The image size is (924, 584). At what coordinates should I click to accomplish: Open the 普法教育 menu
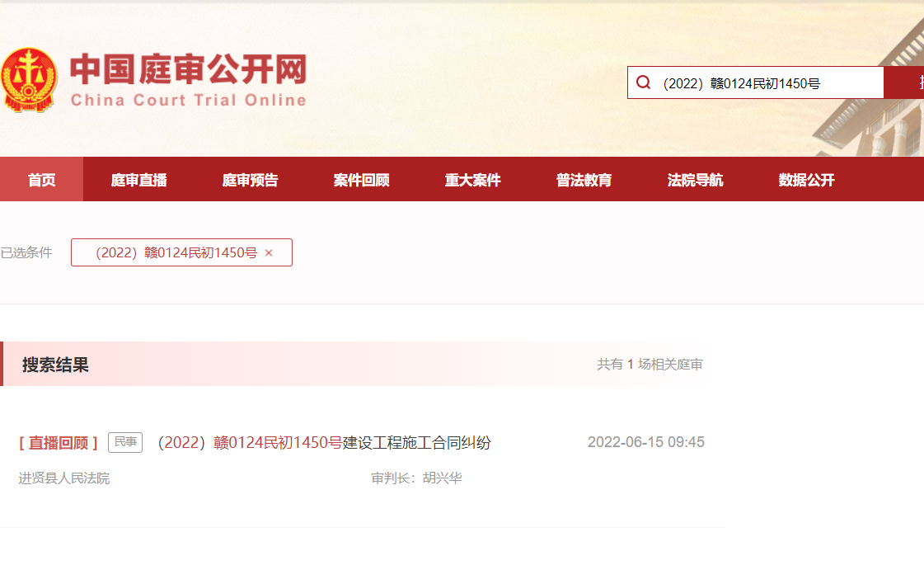(x=584, y=179)
